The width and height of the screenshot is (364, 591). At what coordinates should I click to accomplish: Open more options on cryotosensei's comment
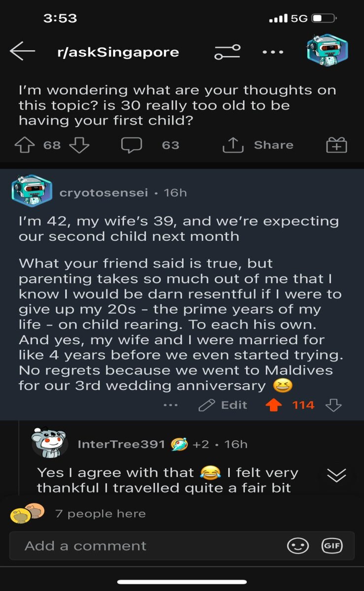(170, 405)
